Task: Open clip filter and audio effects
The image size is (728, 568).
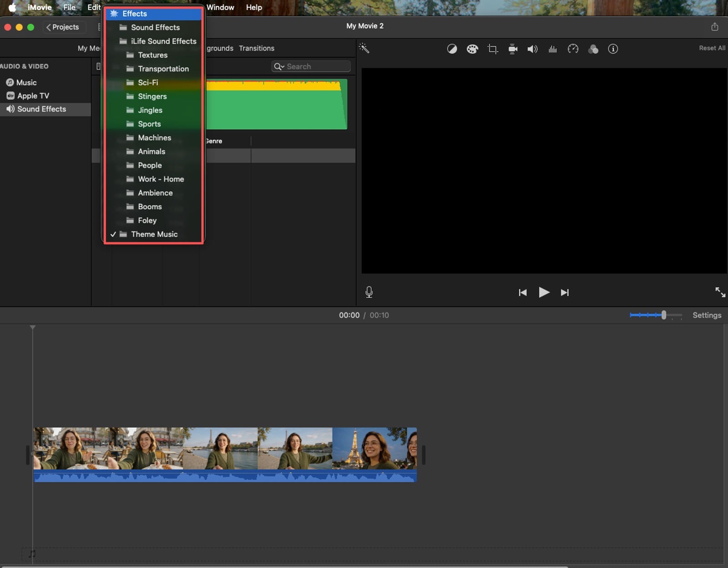Action: tap(593, 49)
